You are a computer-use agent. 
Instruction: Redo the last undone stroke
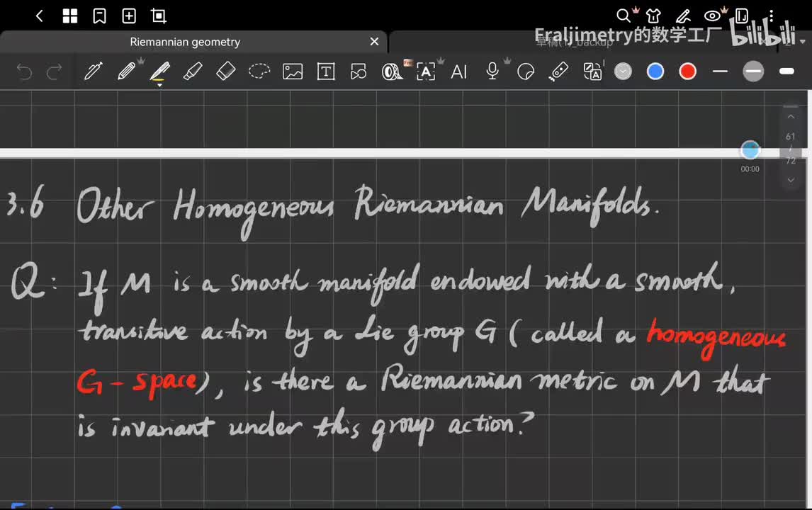pyautogui.click(x=54, y=72)
